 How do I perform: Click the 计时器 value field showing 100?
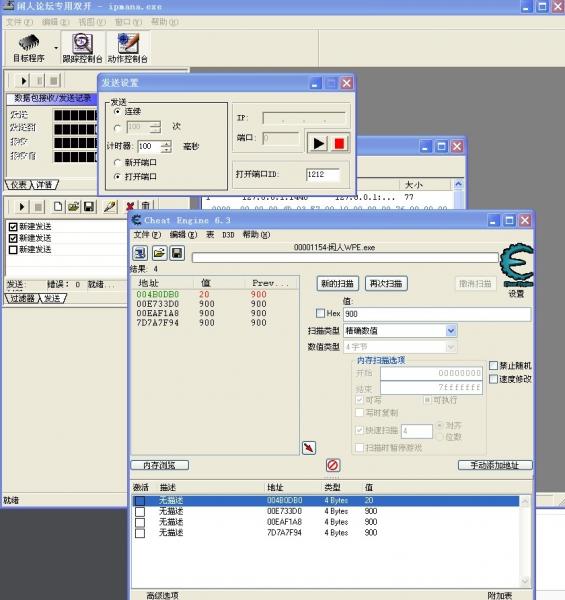click(x=149, y=146)
